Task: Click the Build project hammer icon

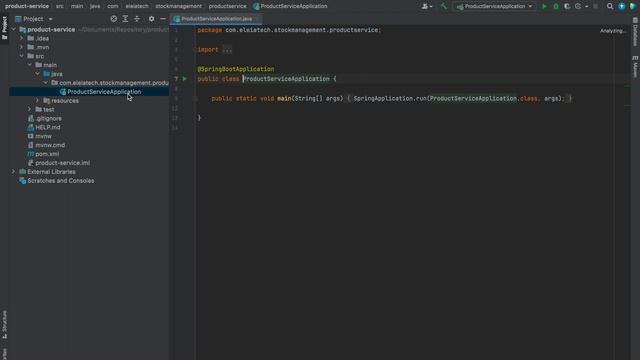Action: 444,6
